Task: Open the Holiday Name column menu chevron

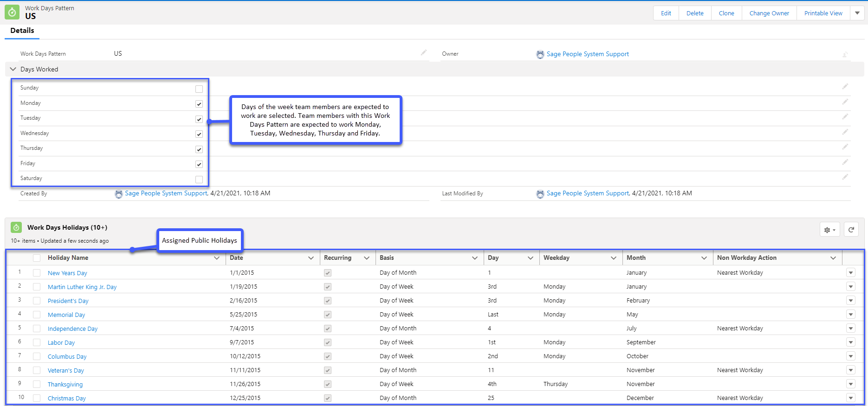Action: point(217,258)
